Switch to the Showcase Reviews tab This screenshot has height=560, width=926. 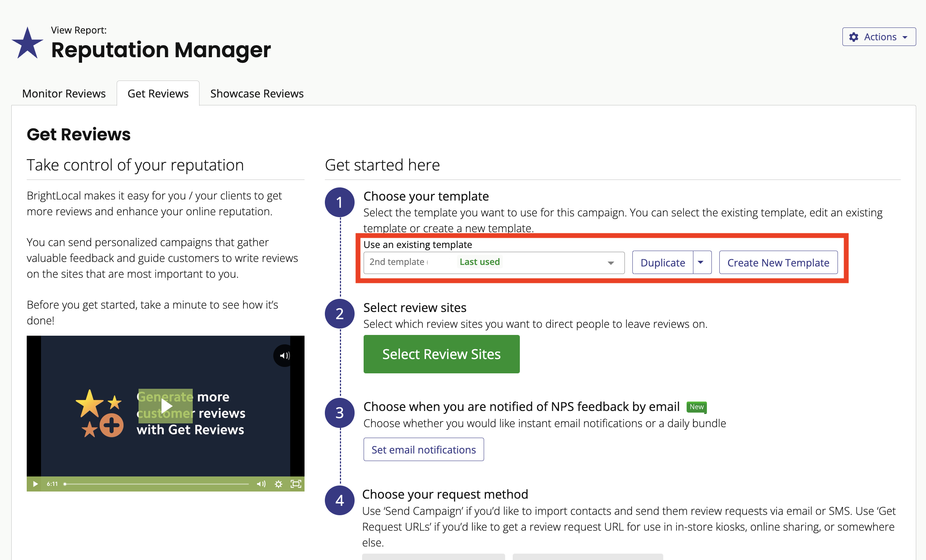pos(257,93)
